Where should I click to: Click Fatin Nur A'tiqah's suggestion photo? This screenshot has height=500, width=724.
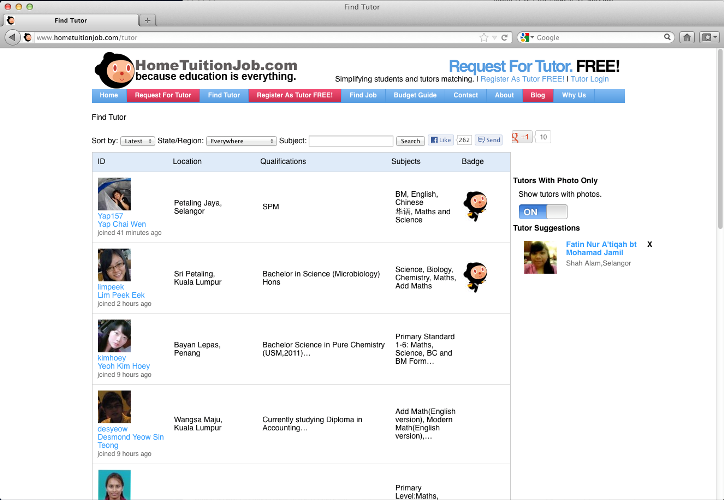540,257
